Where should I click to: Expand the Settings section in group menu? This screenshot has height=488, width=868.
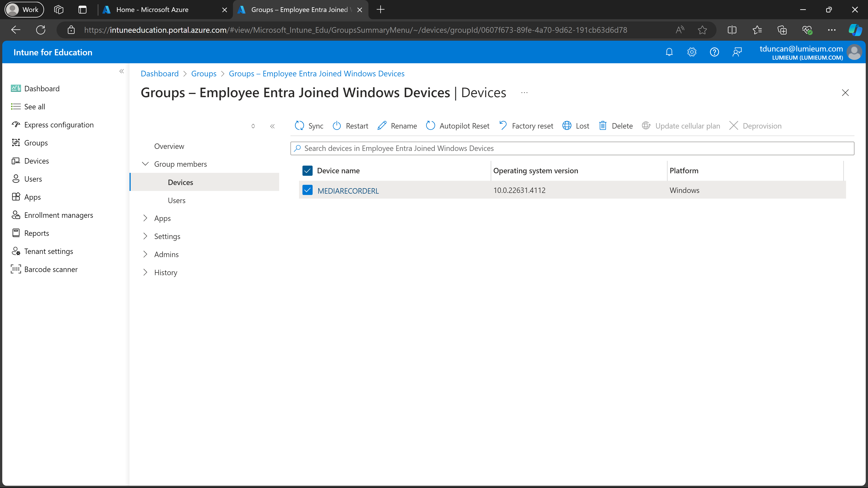145,236
